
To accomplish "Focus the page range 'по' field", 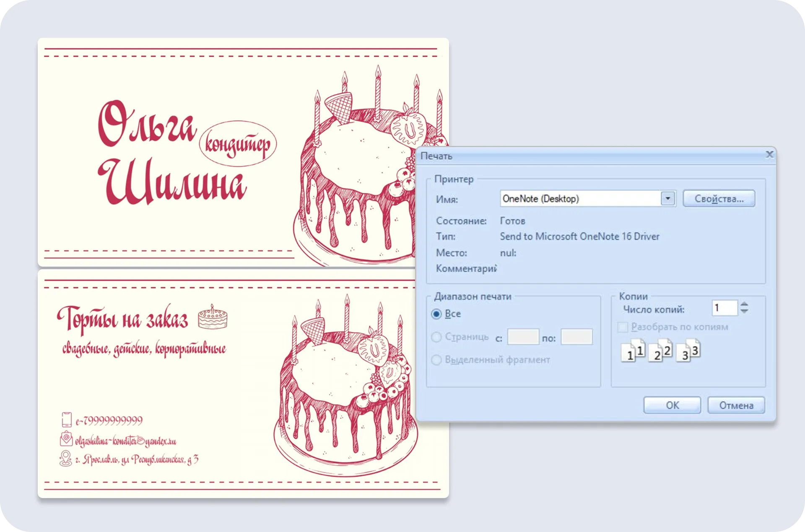I will (x=577, y=337).
